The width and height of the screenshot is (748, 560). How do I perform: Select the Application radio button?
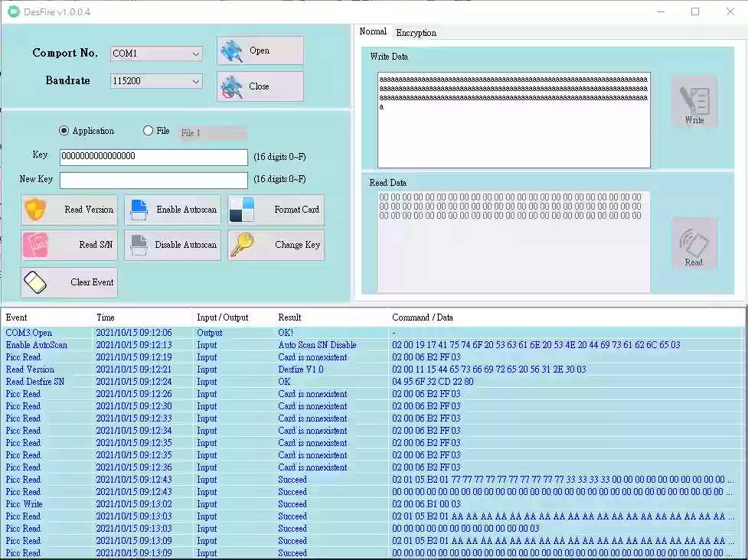coord(64,131)
